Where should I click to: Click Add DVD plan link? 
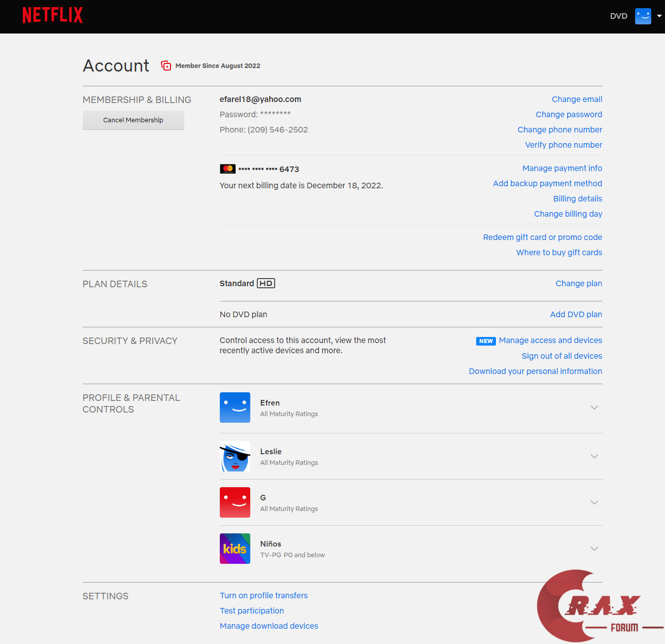[576, 315]
